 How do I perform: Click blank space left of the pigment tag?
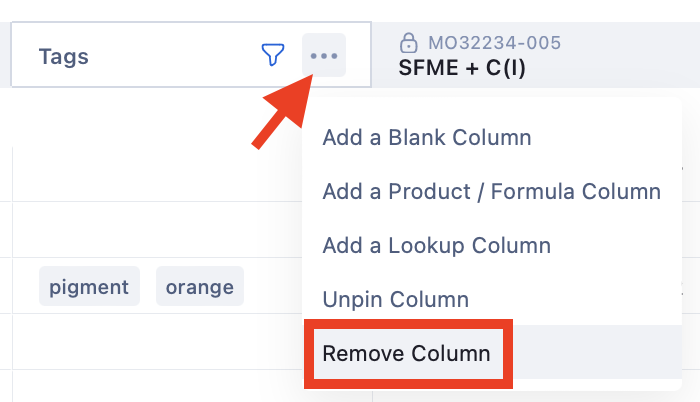coord(25,287)
